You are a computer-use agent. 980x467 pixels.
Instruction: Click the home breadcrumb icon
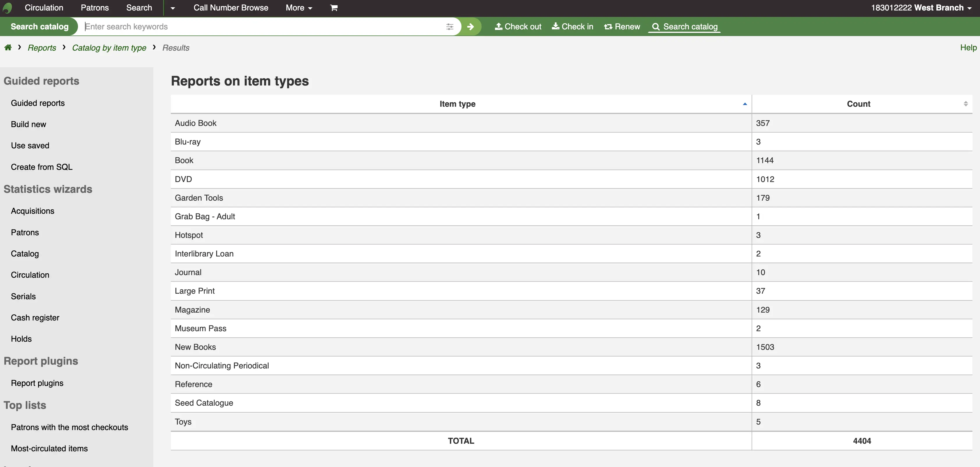point(8,47)
